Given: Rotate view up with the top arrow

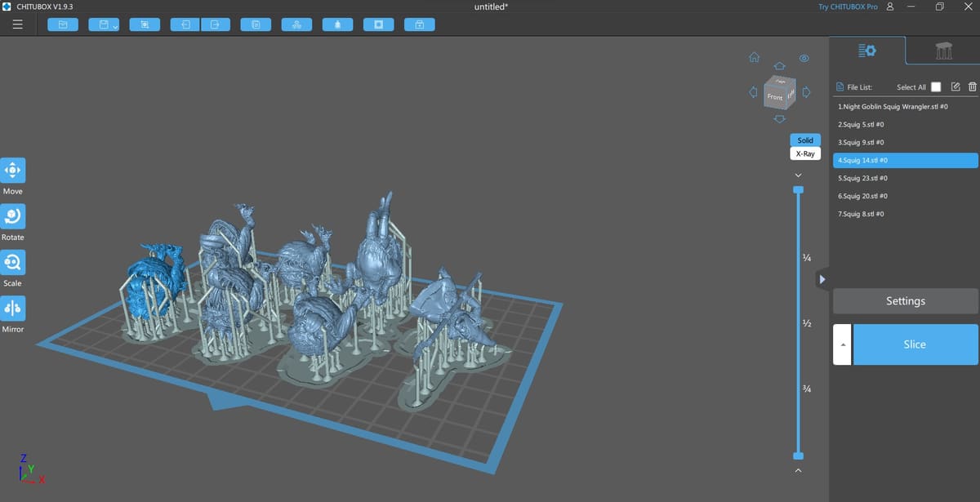Looking at the screenshot, I should pos(780,65).
